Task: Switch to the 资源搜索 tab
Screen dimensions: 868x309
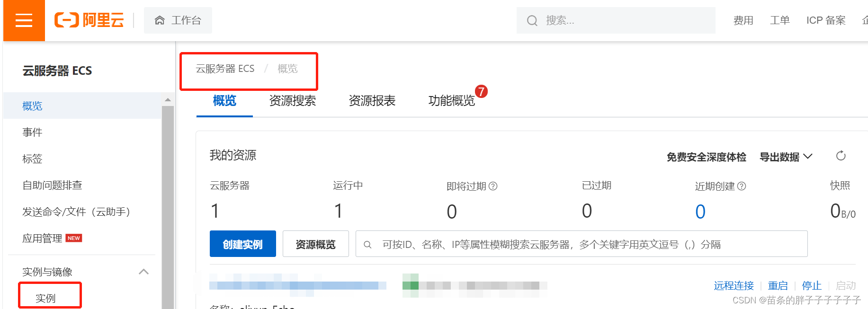Action: tap(292, 101)
